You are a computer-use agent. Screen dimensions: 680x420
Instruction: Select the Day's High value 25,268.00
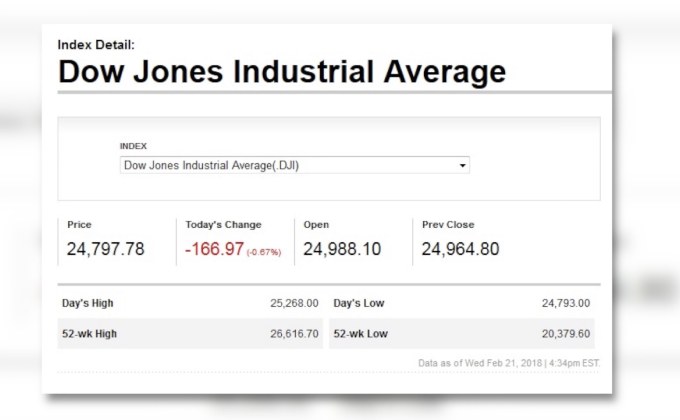pos(294,303)
